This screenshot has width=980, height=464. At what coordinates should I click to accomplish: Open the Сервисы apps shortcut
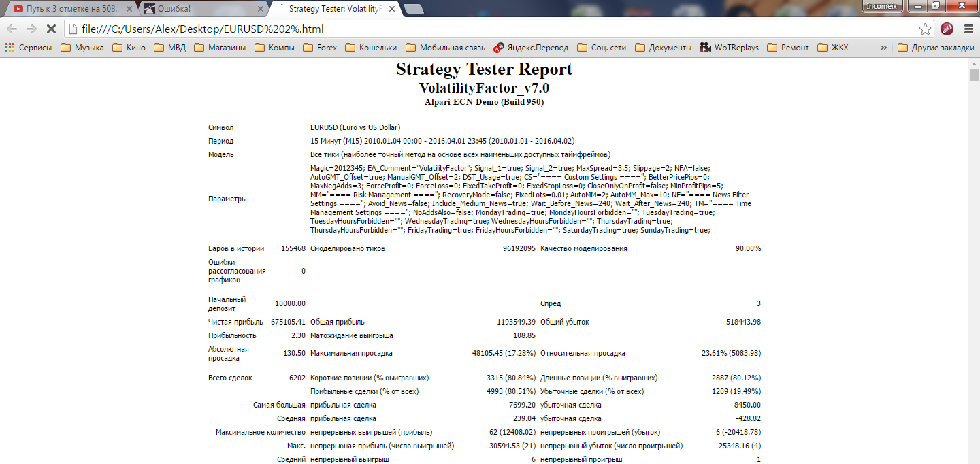pyautogui.click(x=29, y=48)
